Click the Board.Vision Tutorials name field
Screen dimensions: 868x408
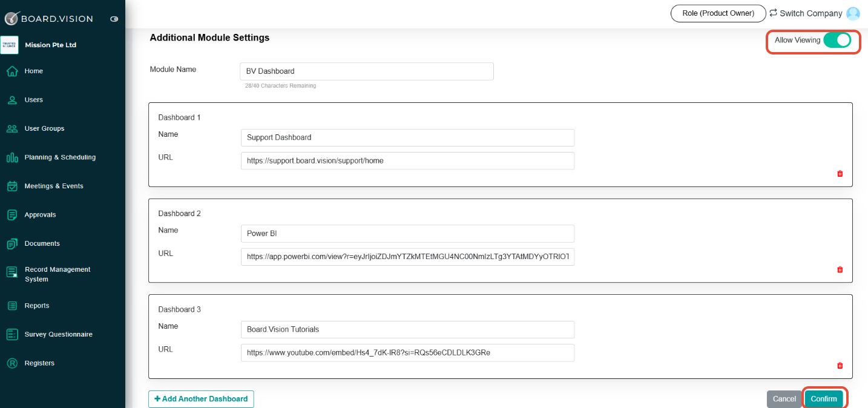point(407,329)
